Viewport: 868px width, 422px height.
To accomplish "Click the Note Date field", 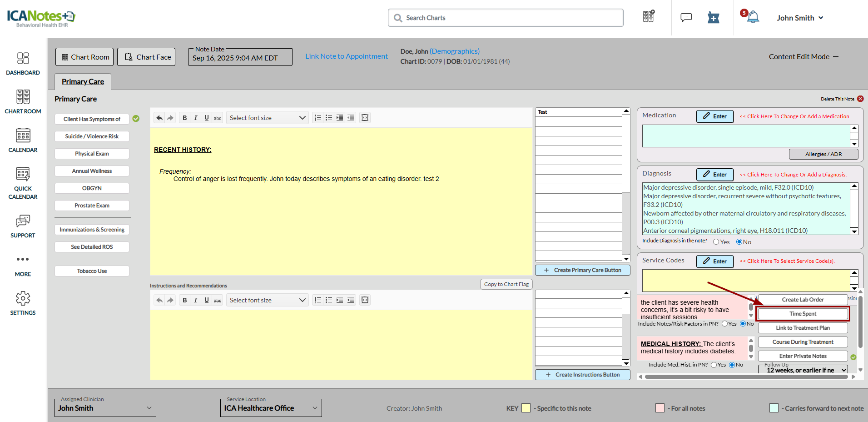I will click(240, 57).
